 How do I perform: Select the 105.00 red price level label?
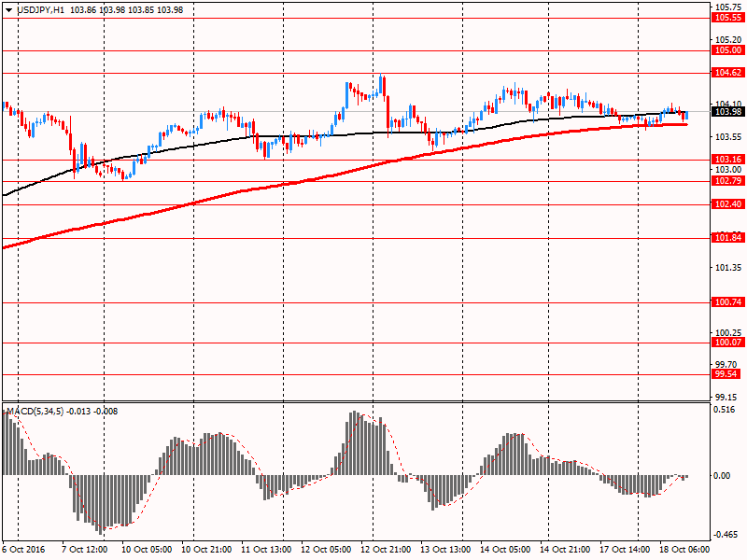point(728,50)
